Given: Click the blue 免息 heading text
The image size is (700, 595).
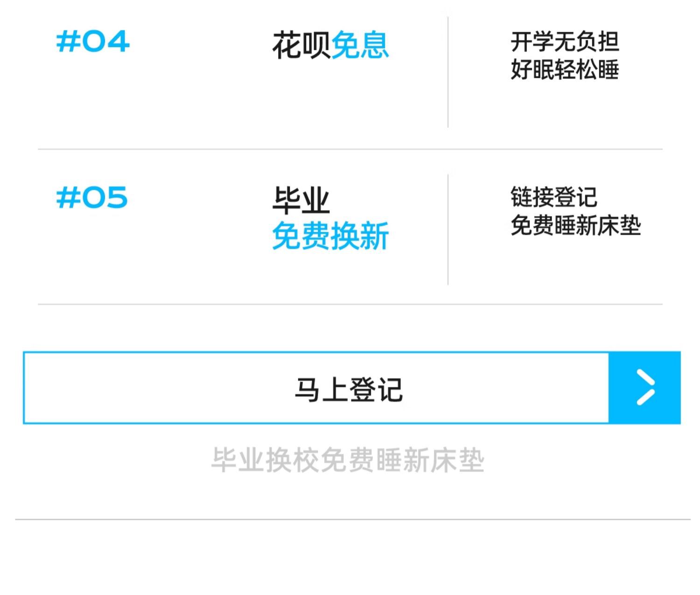Looking at the screenshot, I should point(360,45).
